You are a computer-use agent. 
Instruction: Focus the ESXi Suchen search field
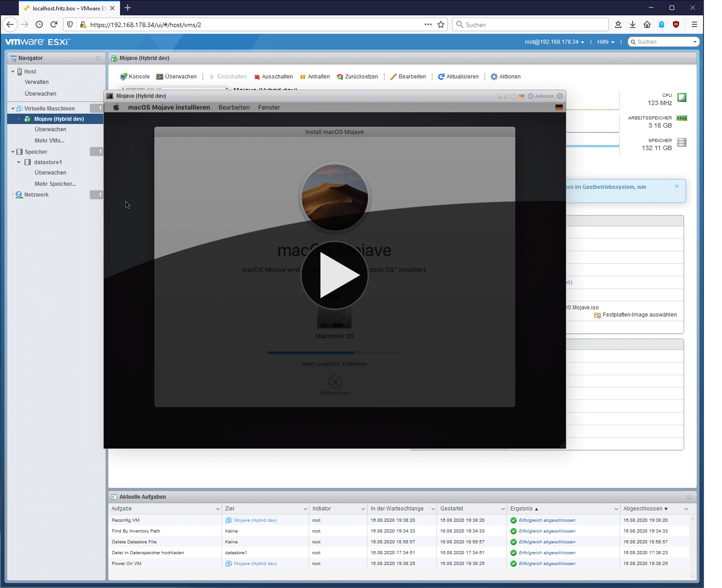663,42
